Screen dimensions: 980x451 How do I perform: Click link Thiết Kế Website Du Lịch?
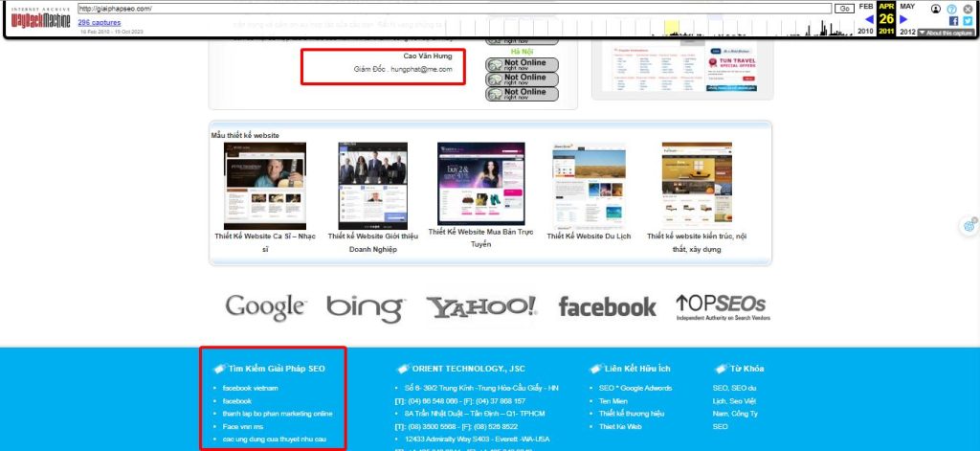click(x=589, y=236)
